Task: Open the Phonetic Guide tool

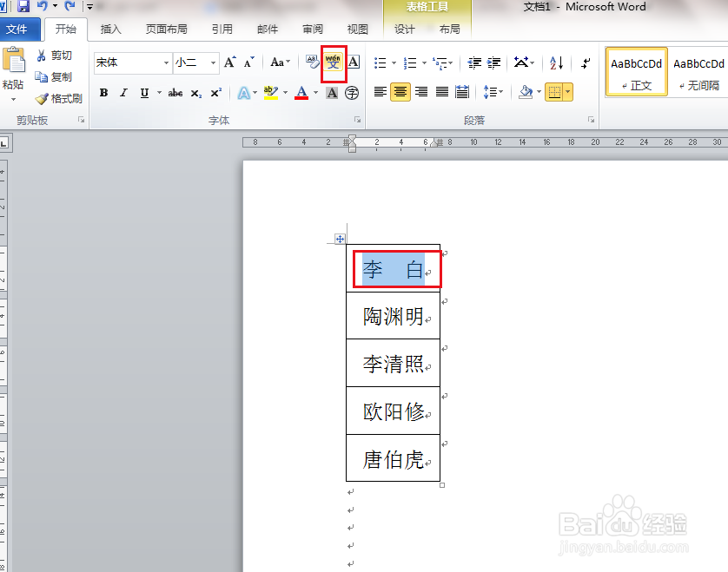Action: pyautogui.click(x=333, y=63)
